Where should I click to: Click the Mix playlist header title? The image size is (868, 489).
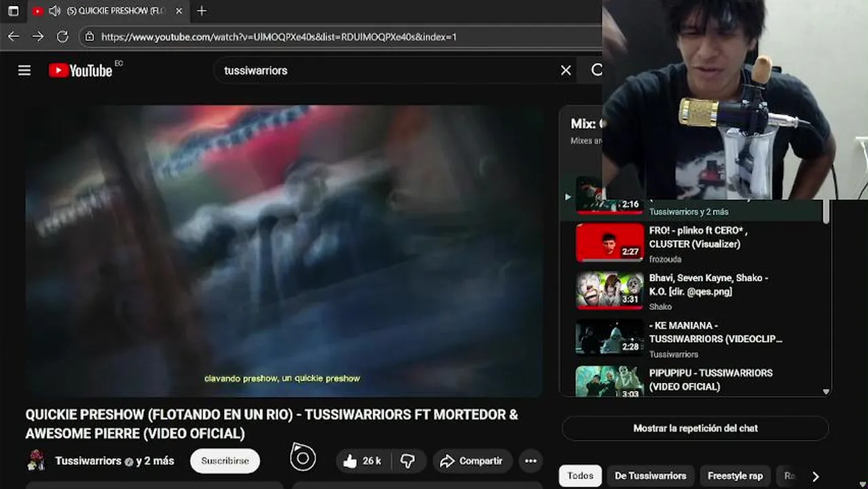point(586,124)
